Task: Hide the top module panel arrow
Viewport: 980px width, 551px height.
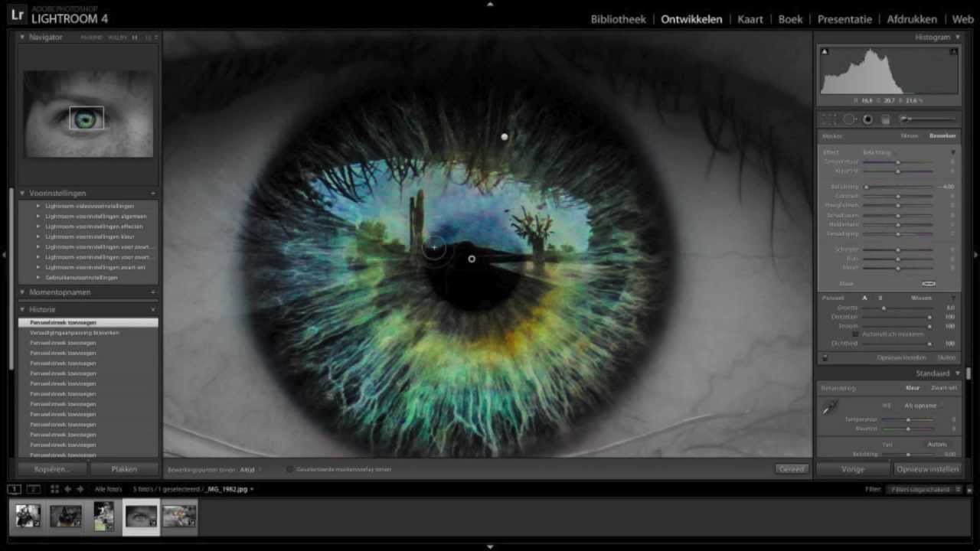Action: 490,4
